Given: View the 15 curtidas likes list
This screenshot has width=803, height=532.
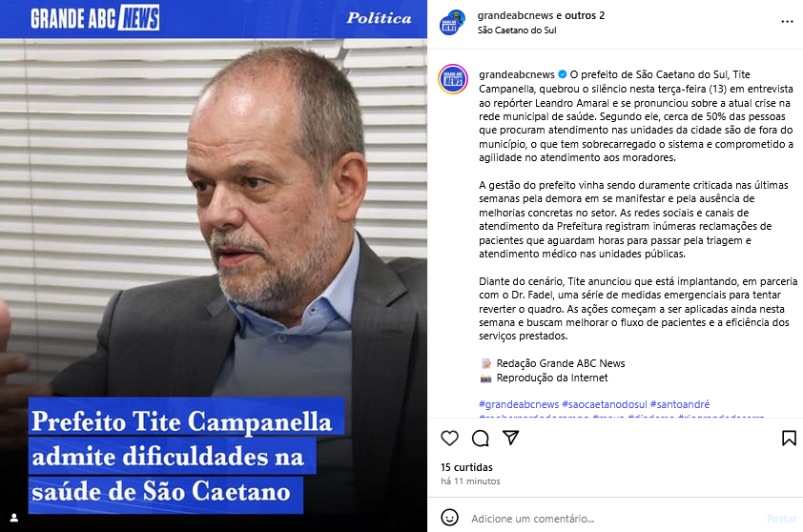Looking at the screenshot, I should 466,467.
